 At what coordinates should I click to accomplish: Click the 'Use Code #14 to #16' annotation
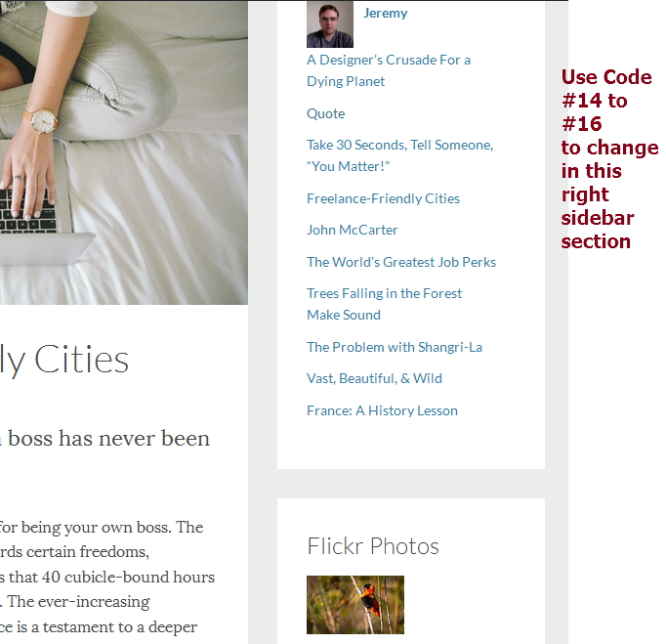609,159
